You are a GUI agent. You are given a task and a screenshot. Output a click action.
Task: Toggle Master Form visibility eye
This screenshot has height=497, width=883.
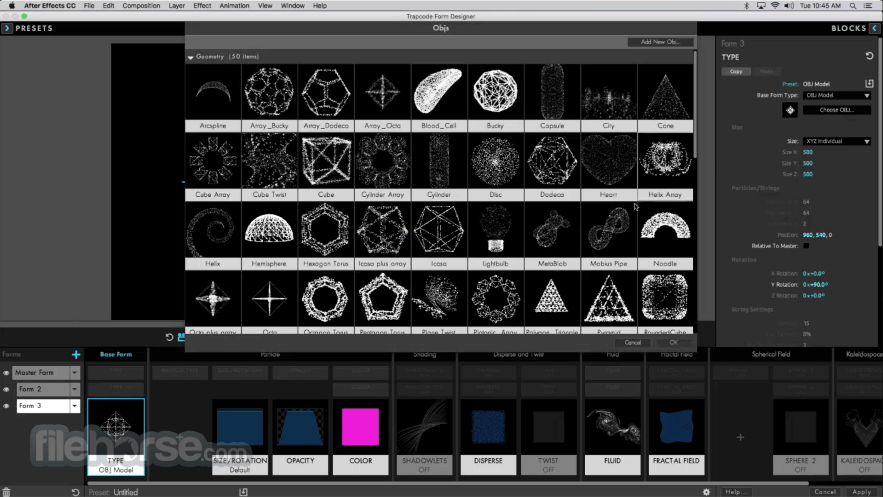(6, 373)
